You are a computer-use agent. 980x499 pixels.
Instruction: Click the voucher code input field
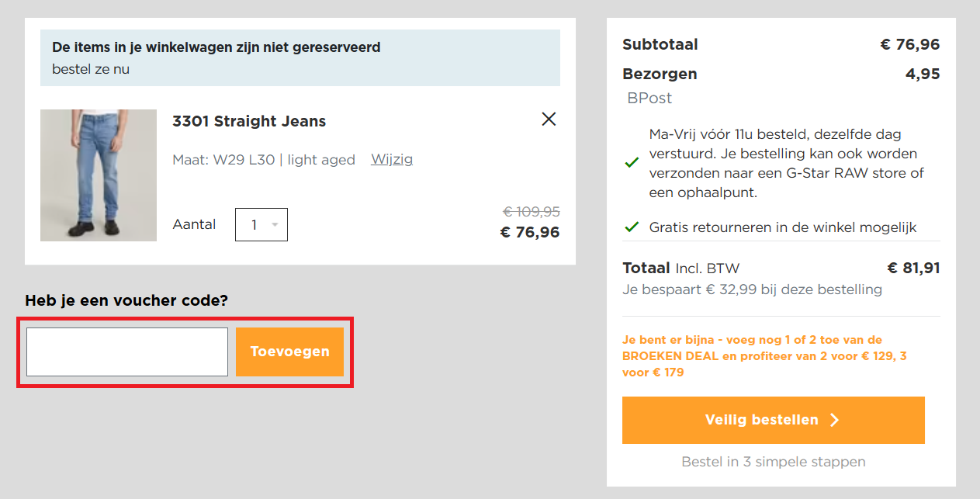[127, 352]
